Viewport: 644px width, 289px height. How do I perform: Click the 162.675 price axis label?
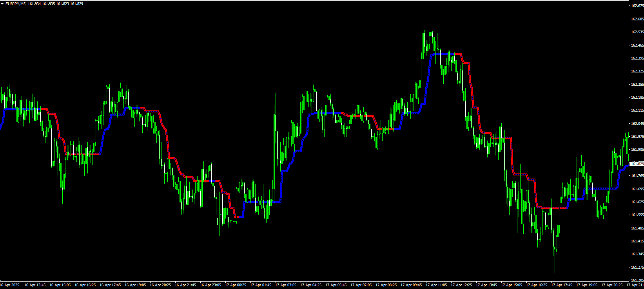(637, 6)
